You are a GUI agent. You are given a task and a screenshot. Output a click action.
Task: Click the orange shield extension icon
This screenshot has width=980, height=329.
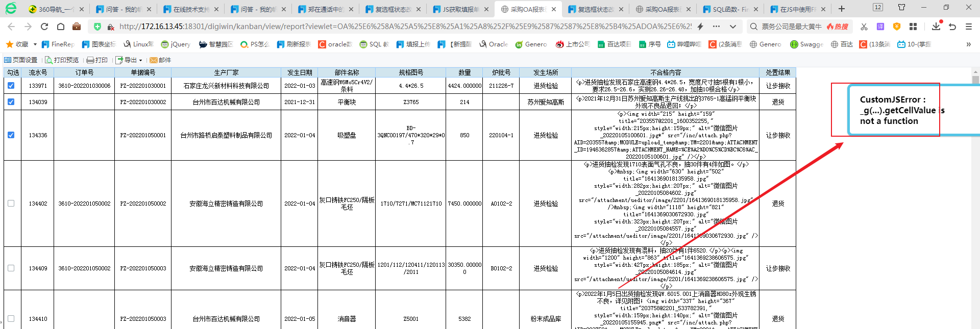[897, 27]
